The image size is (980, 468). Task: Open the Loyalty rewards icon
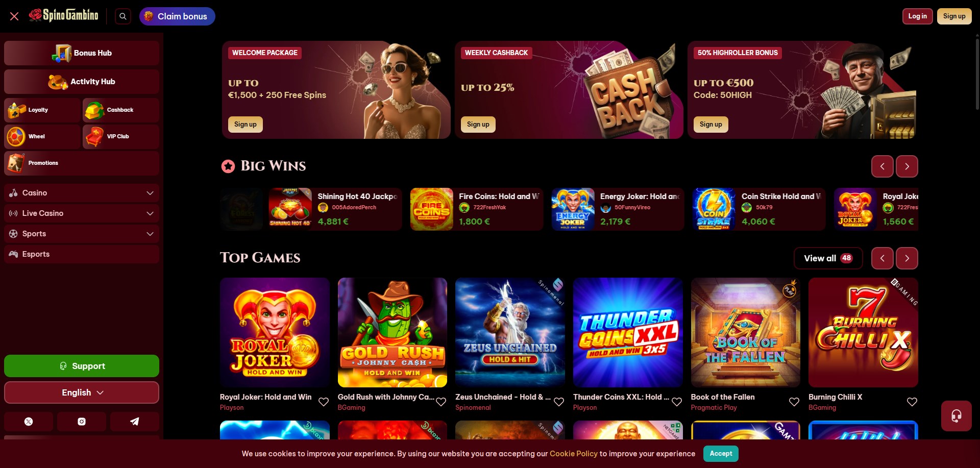point(16,110)
